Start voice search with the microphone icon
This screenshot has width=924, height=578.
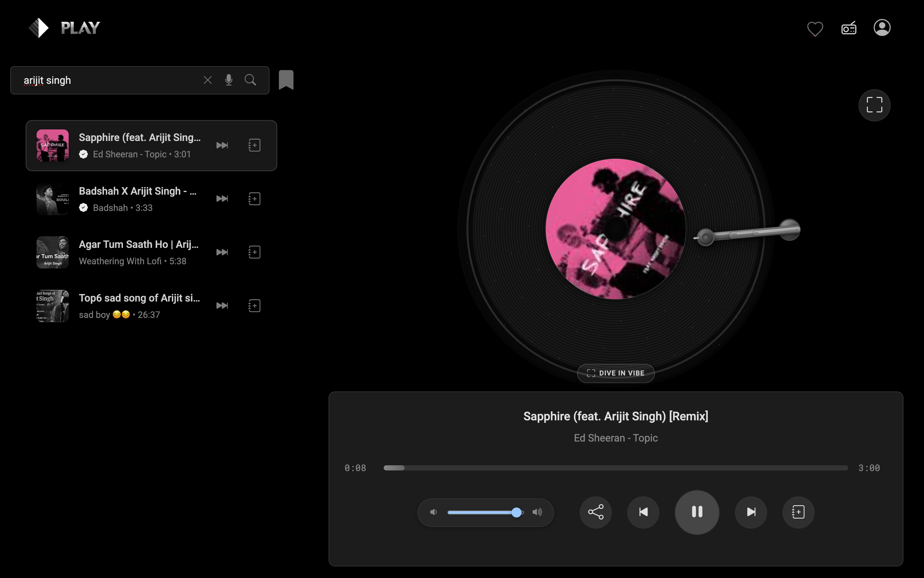point(229,80)
